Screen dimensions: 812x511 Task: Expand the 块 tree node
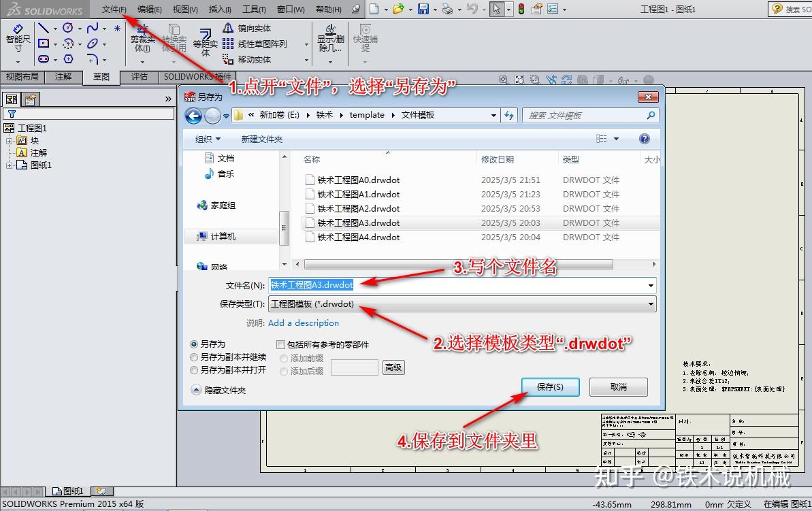[9, 140]
